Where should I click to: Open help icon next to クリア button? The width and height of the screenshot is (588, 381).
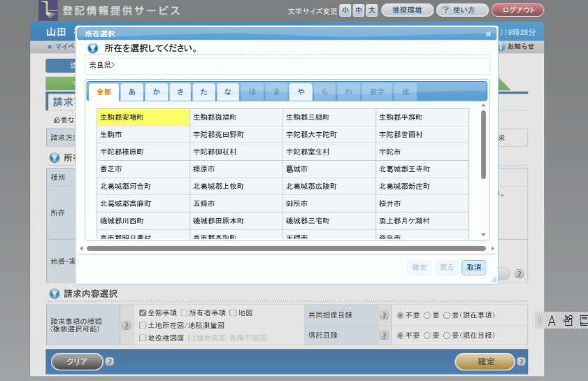pyautogui.click(x=110, y=361)
